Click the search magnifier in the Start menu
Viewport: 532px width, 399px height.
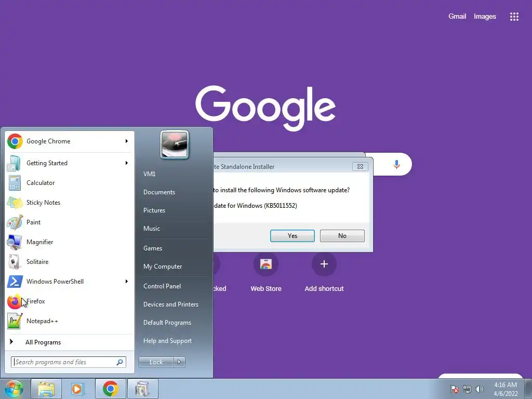pyautogui.click(x=119, y=362)
